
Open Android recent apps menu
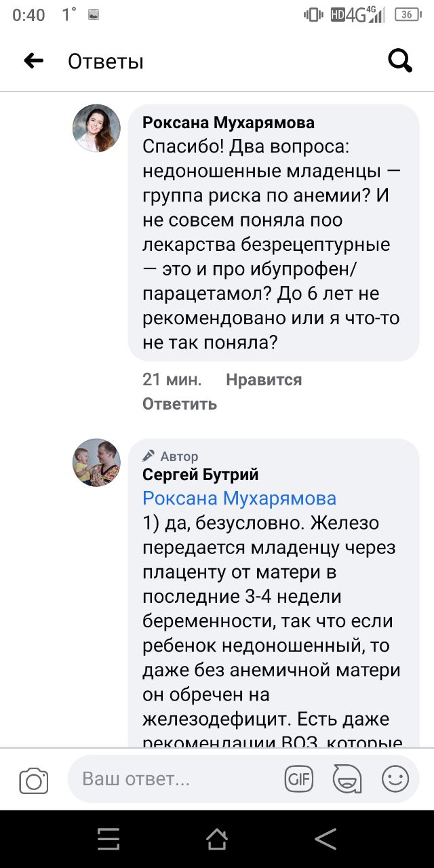tap(108, 840)
